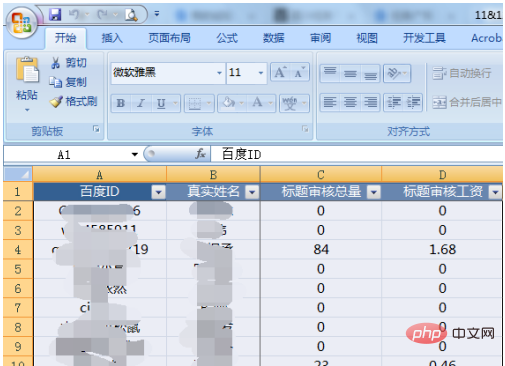Open the 字体 dialog launcher
This screenshot has height=366, width=505.
tap(305, 129)
